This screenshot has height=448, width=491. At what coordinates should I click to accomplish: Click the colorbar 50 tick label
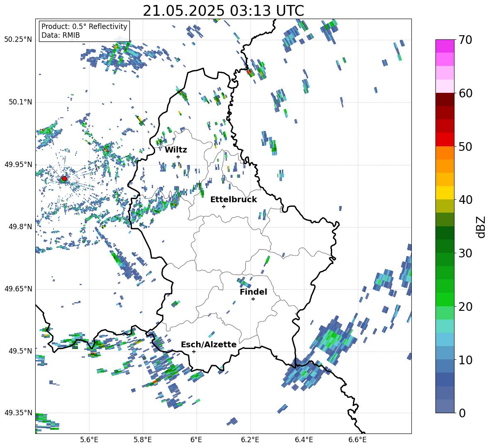coord(465,146)
